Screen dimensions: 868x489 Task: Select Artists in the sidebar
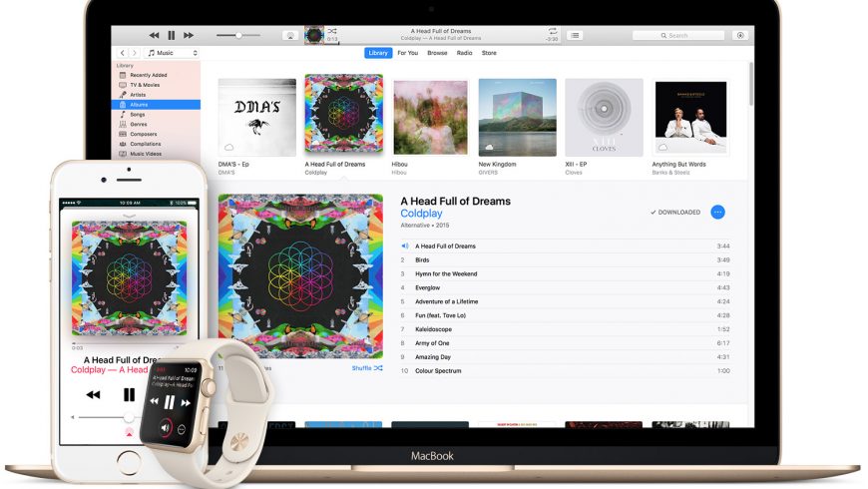[x=156, y=95]
